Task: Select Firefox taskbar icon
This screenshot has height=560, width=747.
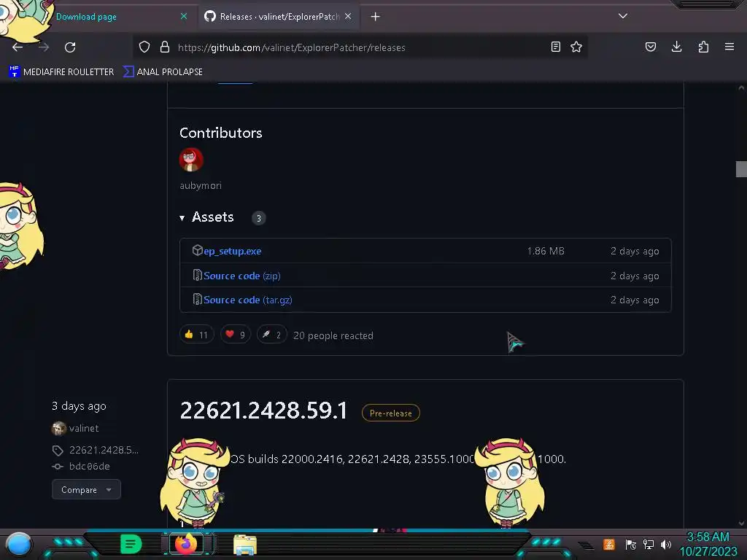Action: coord(186,544)
